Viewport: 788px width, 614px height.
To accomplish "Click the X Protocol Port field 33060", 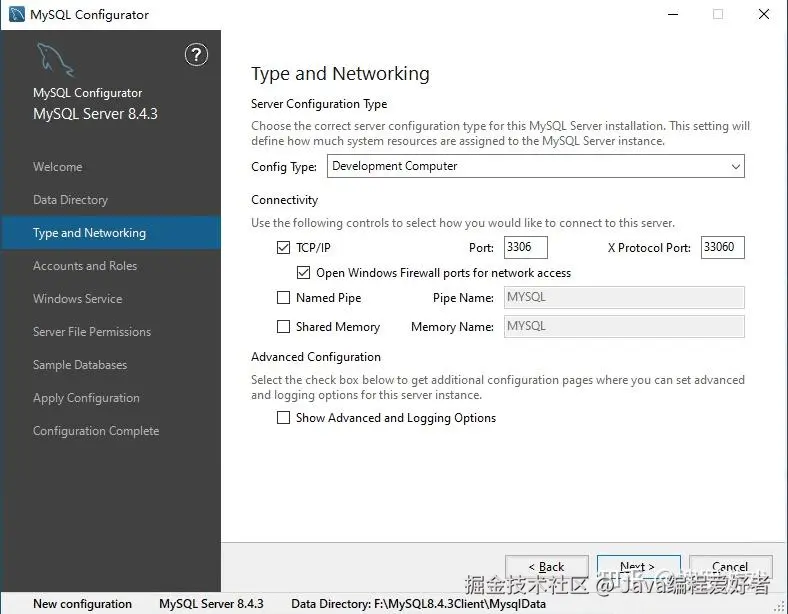I will (723, 247).
